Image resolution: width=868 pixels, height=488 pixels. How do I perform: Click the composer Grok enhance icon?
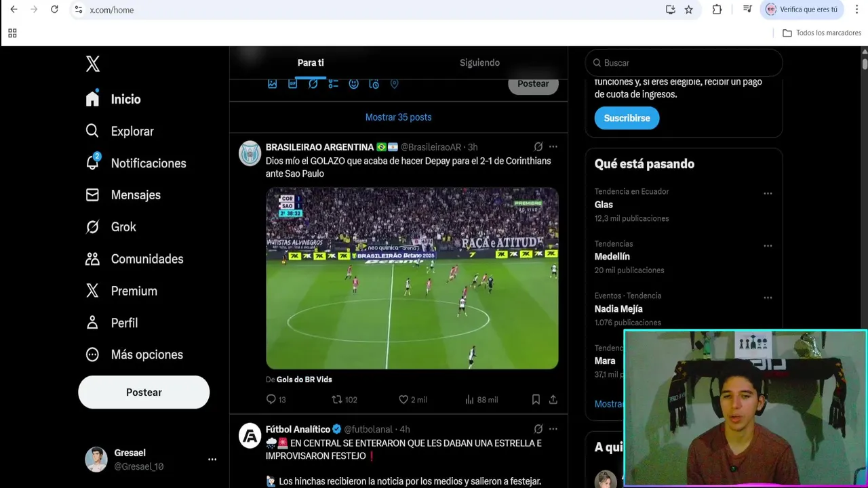point(313,83)
